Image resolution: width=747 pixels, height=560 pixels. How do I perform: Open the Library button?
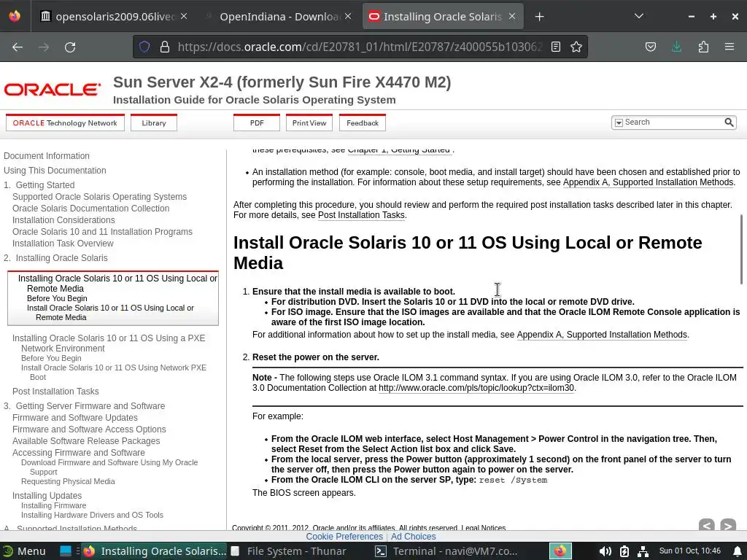pyautogui.click(x=154, y=122)
